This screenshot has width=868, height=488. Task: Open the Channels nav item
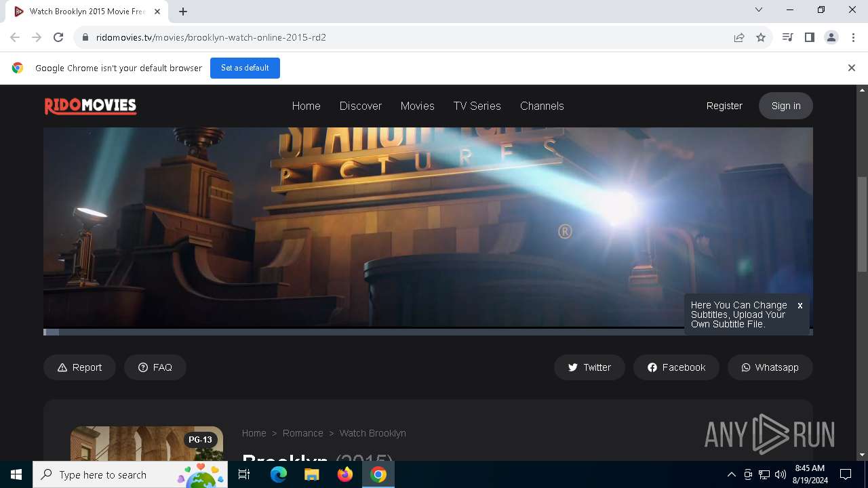[x=542, y=106]
